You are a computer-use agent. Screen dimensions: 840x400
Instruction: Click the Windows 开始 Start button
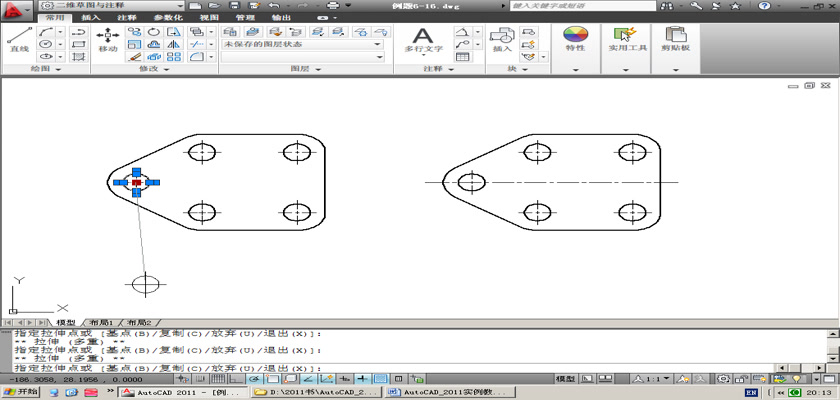tap(20, 393)
